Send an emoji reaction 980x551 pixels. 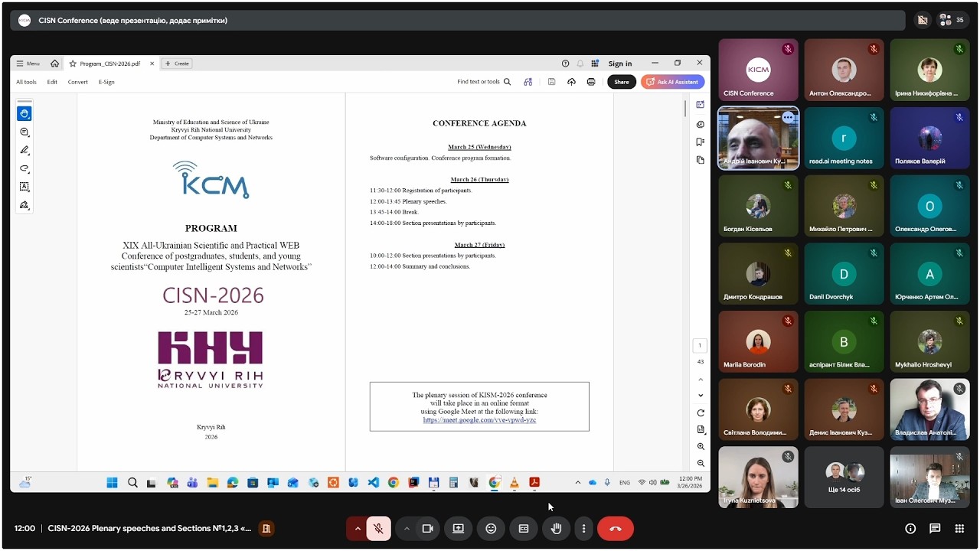(491, 528)
